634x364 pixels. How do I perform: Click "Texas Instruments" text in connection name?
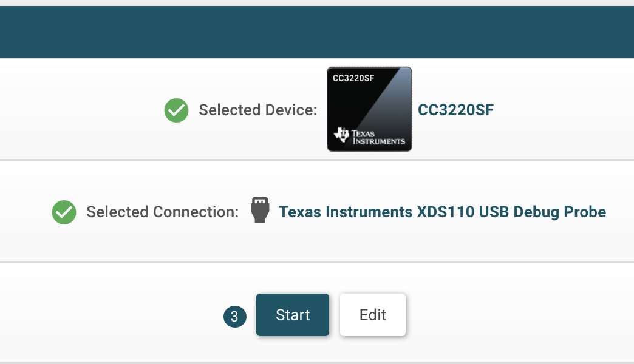(x=346, y=212)
